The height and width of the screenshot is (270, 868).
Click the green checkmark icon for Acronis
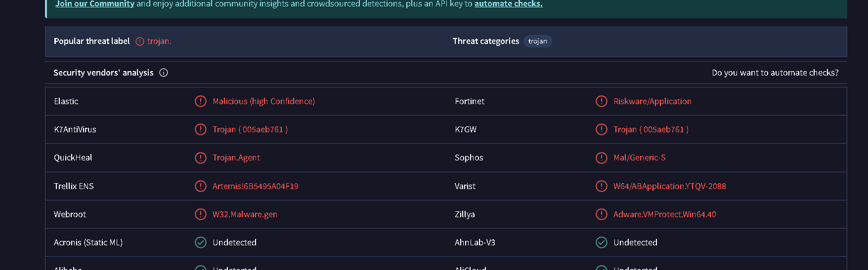coord(201,242)
